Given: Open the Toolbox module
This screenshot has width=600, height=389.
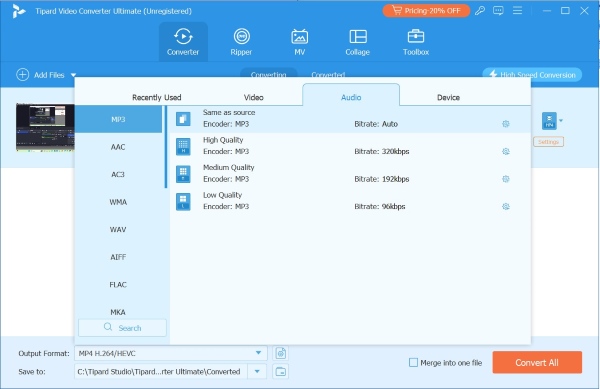Looking at the screenshot, I should 416,42.
